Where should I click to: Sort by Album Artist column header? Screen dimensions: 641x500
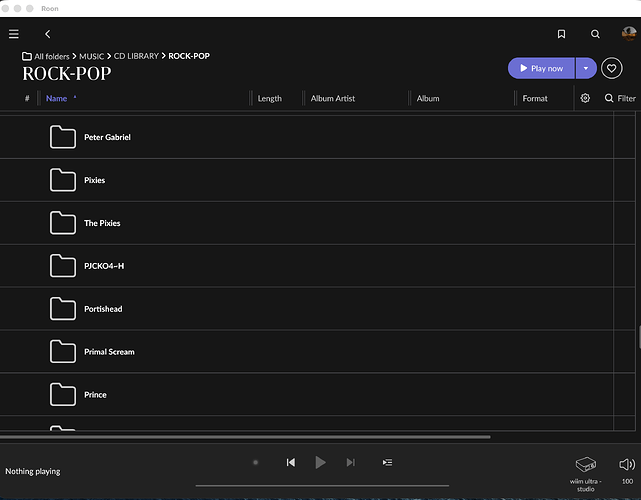[x=332, y=99]
